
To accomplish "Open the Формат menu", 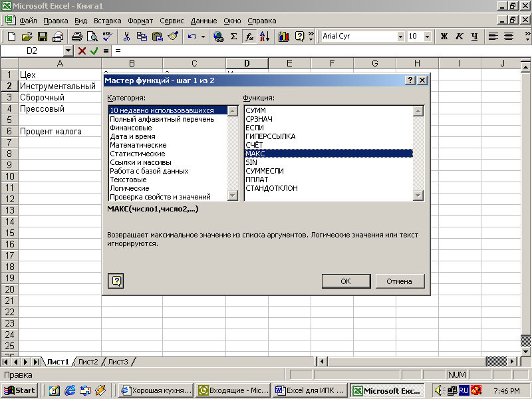I will pyautogui.click(x=140, y=21).
